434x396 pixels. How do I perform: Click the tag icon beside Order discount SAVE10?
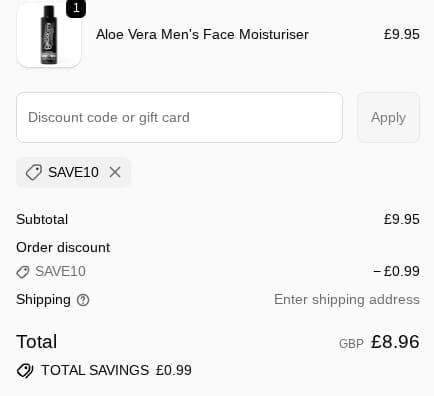(x=23, y=272)
